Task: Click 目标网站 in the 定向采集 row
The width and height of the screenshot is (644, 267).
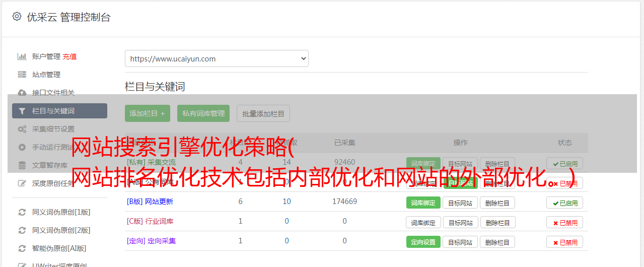Action: point(460,242)
